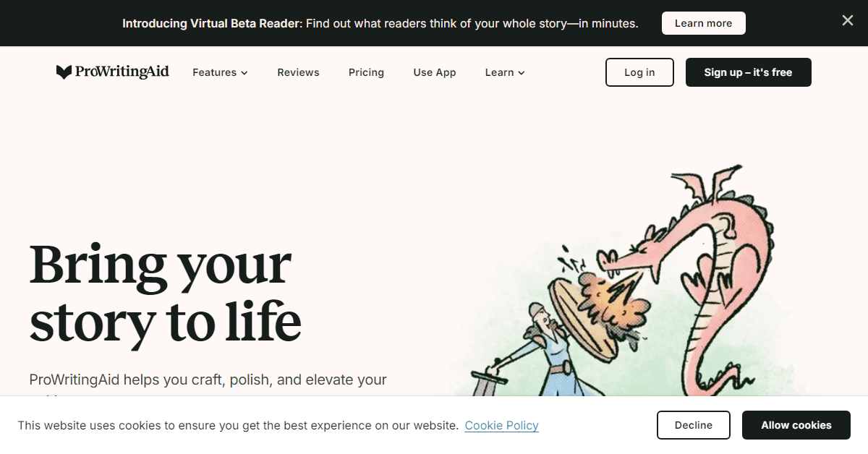Click the ProWritingAid wordmark text
Image resolution: width=868 pixels, height=454 pixels.
[x=122, y=72]
